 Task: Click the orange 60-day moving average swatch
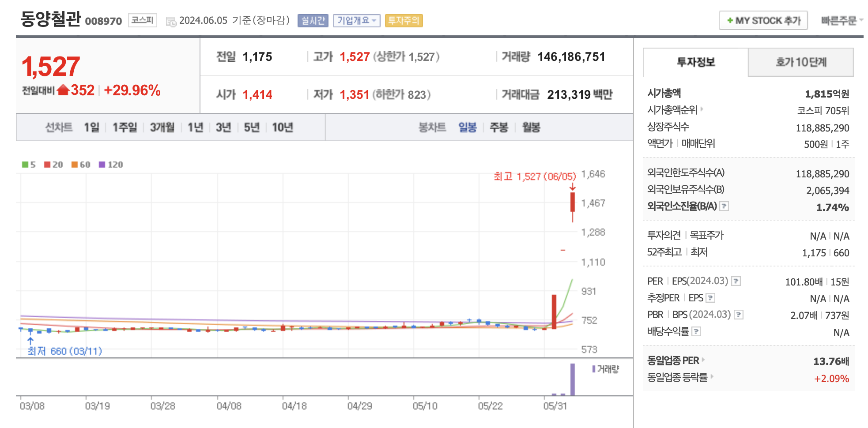(x=75, y=165)
